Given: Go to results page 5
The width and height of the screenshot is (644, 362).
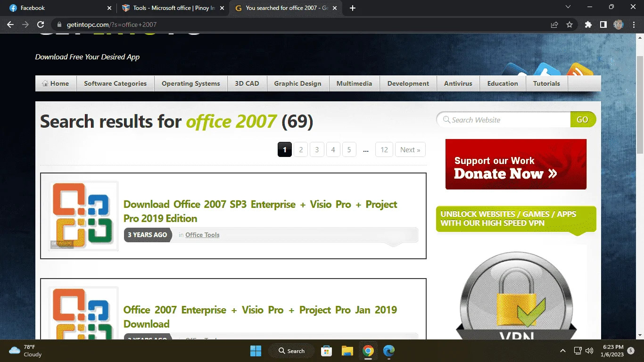Looking at the screenshot, I should click(x=349, y=149).
